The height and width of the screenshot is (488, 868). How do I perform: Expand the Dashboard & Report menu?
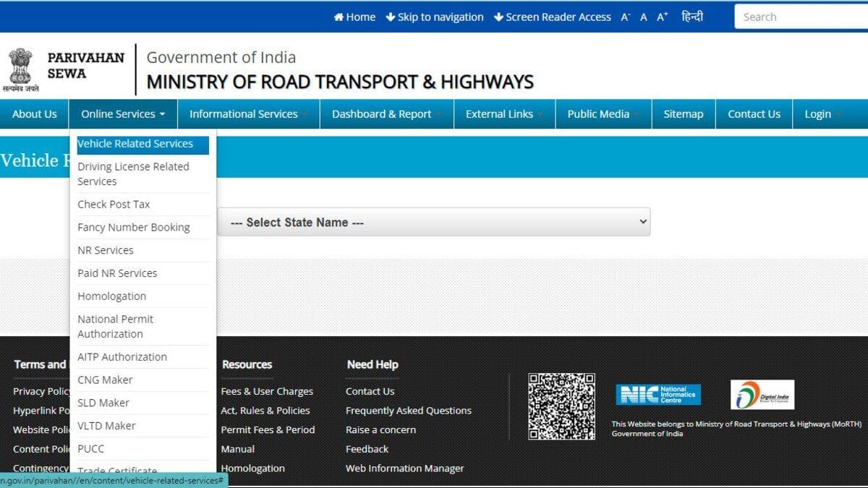386,114
